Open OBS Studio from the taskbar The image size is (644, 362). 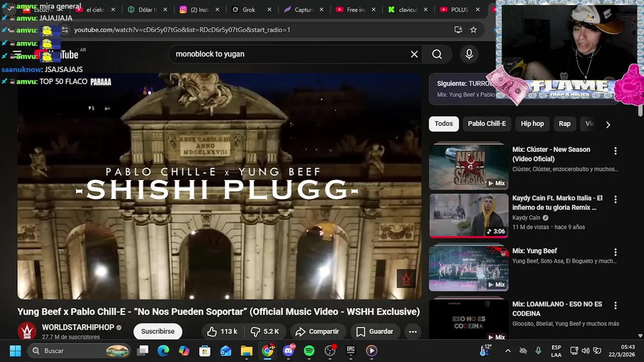click(330, 350)
